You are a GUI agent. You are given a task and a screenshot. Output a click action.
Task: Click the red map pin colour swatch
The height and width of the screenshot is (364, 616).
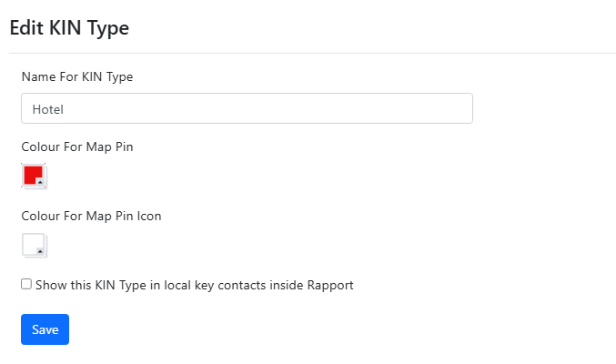point(34,177)
